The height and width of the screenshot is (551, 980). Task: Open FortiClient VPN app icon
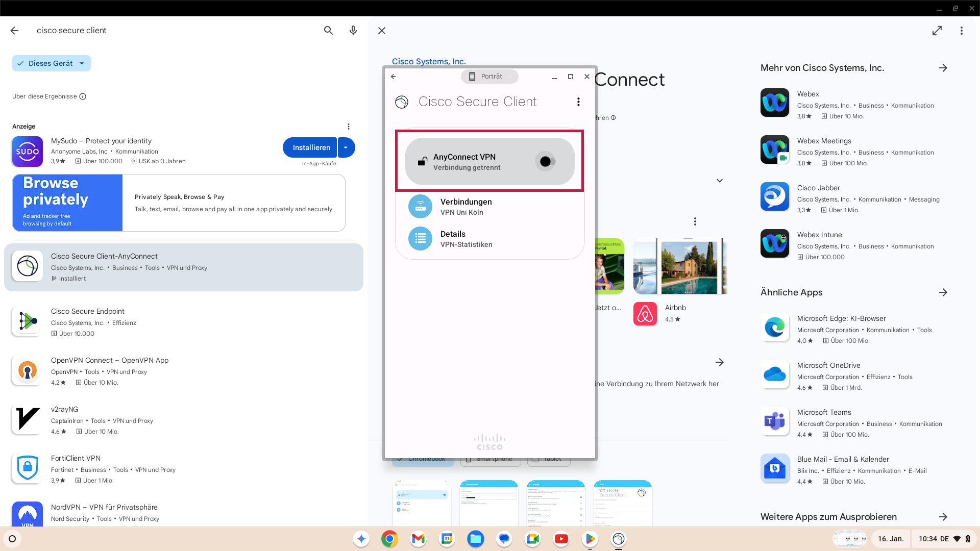[28, 468]
